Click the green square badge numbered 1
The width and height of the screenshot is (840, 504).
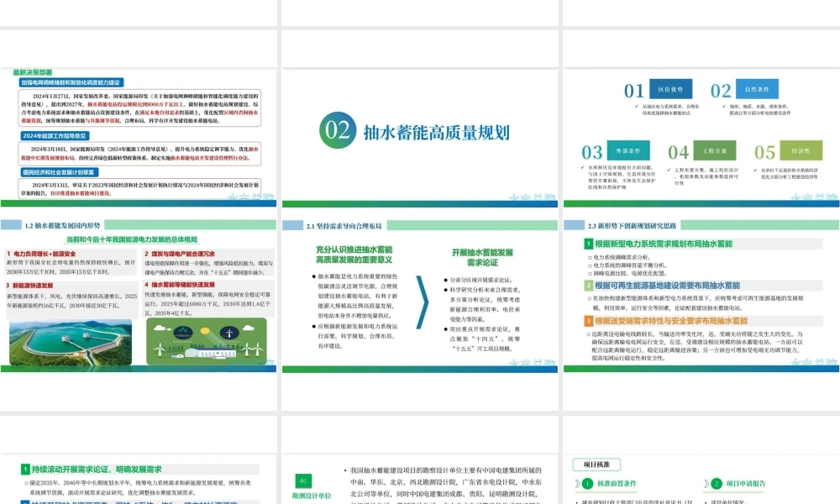(588, 244)
